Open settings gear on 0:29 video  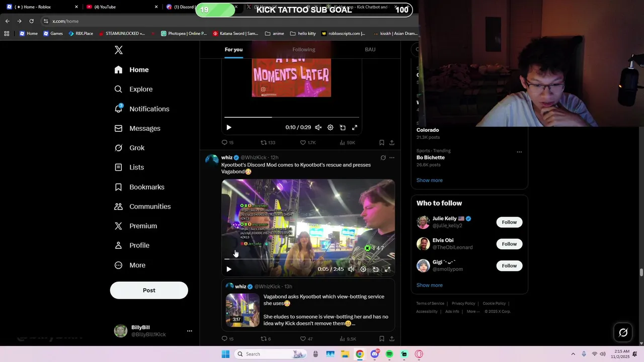pyautogui.click(x=331, y=128)
